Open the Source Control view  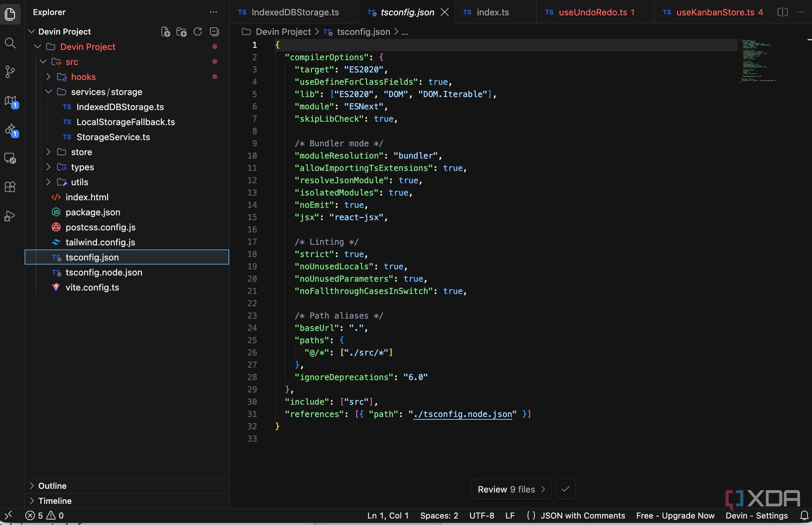(10, 71)
